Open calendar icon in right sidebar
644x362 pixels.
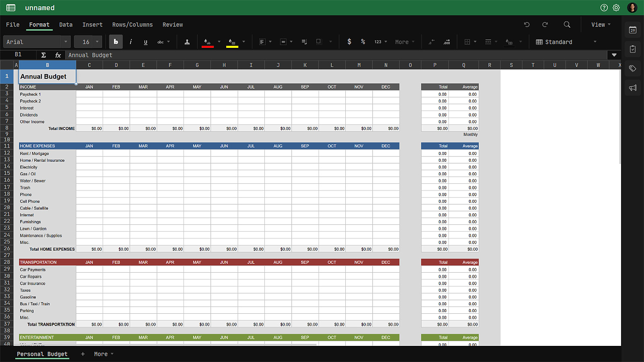click(633, 30)
